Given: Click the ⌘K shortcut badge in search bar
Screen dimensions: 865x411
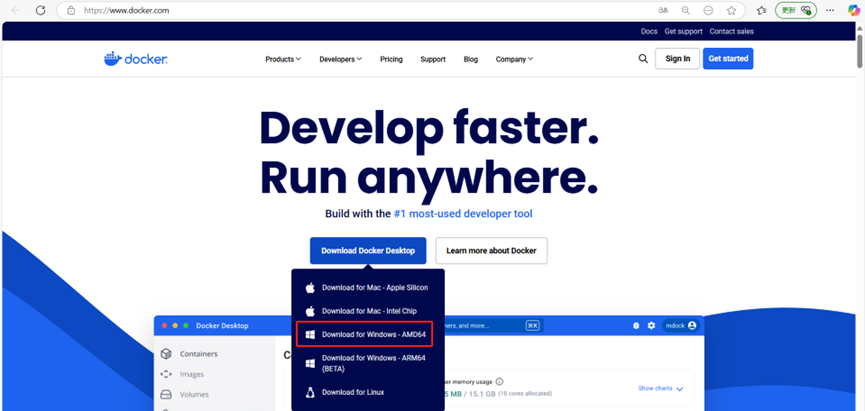Looking at the screenshot, I should [x=532, y=325].
